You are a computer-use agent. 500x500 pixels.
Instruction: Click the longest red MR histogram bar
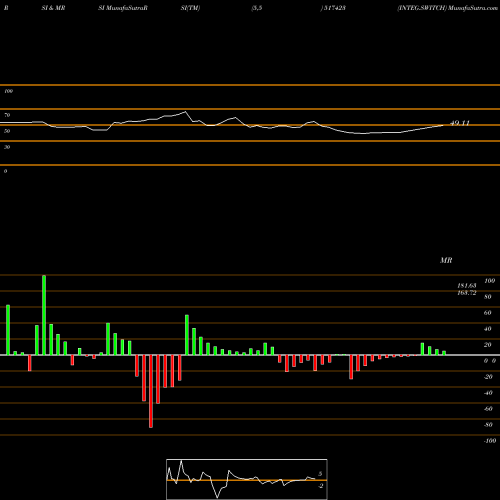[151, 391]
